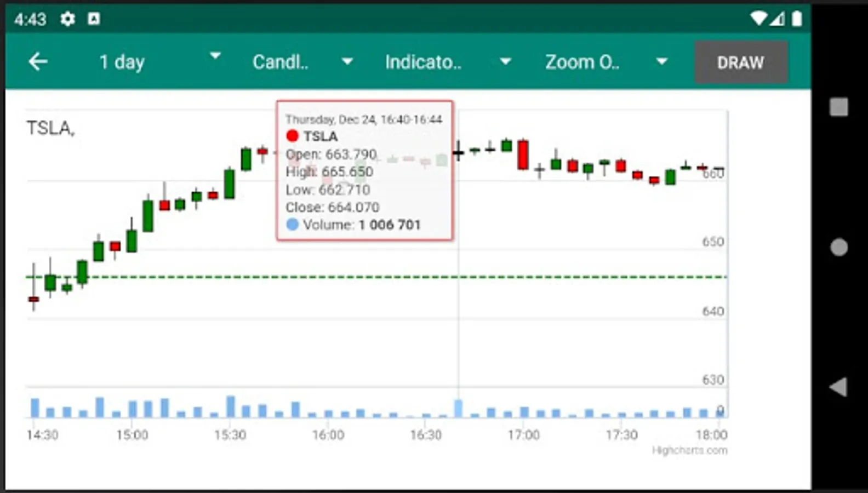Click the 18:00 x-axis label

point(711,435)
